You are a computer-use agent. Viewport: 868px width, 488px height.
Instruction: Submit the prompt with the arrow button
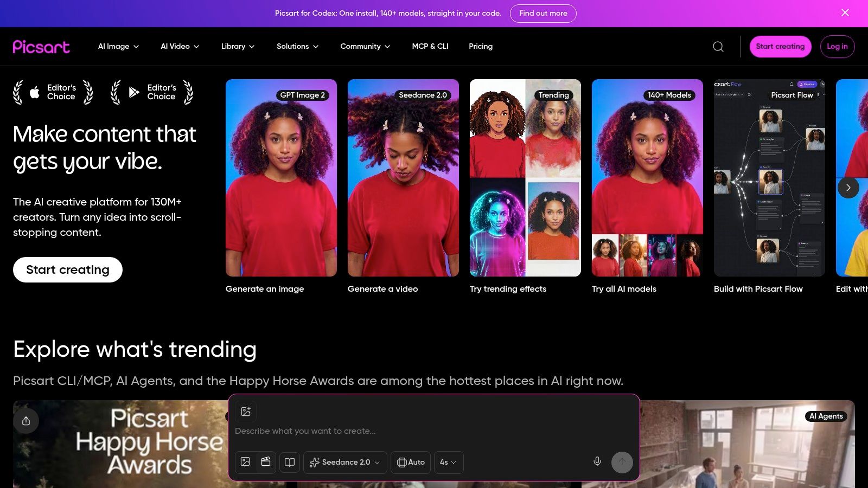point(622,463)
